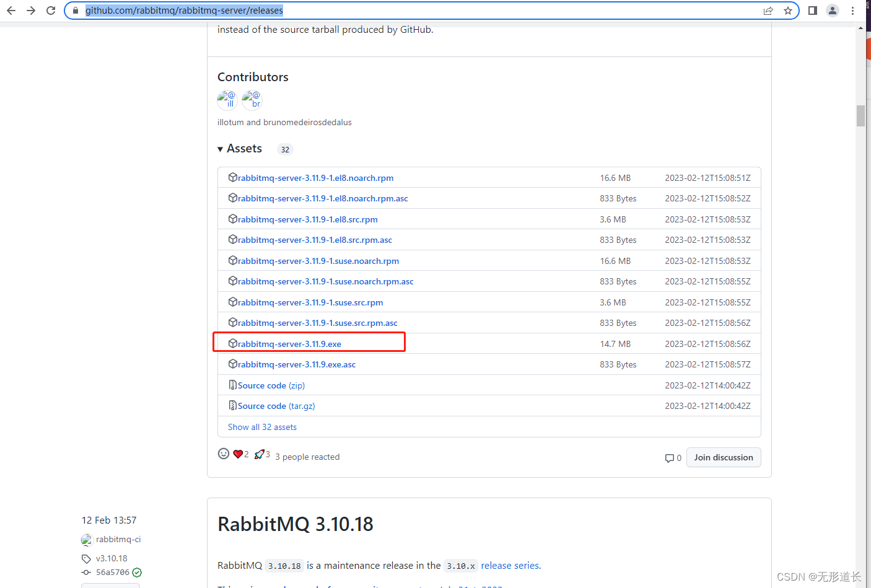
Task: Download rabbitmq-server-3.11.9-1.el8.src.rpm.asc
Action: pos(315,240)
